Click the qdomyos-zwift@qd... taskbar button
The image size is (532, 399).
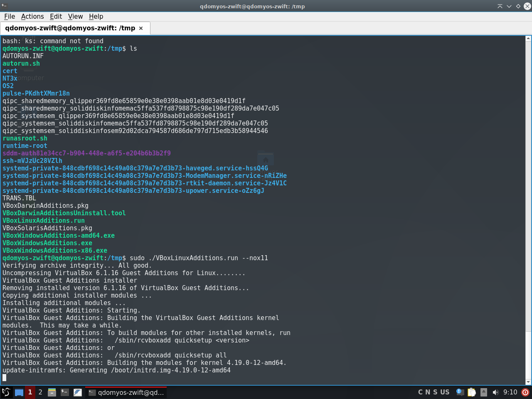pos(126,392)
